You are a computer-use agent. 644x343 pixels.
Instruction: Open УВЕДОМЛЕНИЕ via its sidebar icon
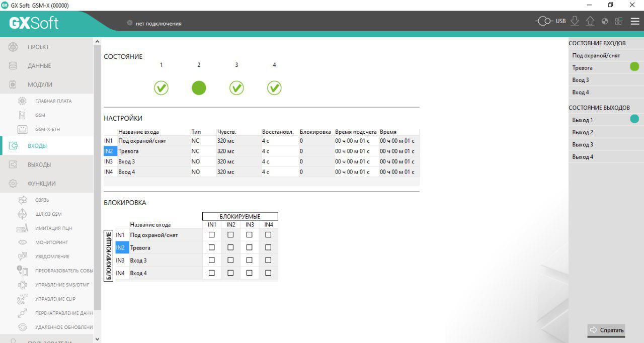22,256
